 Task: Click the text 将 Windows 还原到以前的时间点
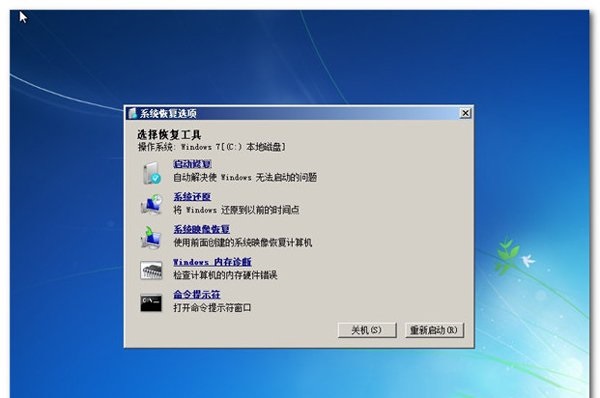pos(236,210)
